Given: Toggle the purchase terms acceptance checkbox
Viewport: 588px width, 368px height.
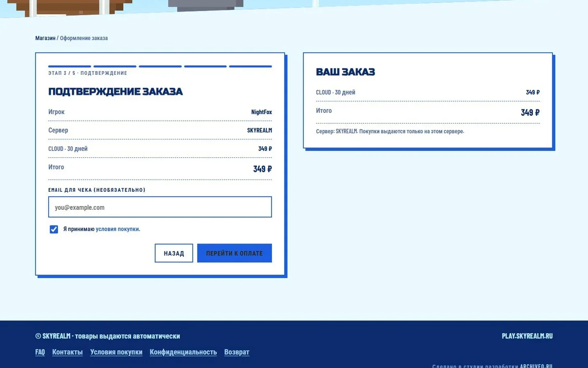Looking at the screenshot, I should coord(54,229).
